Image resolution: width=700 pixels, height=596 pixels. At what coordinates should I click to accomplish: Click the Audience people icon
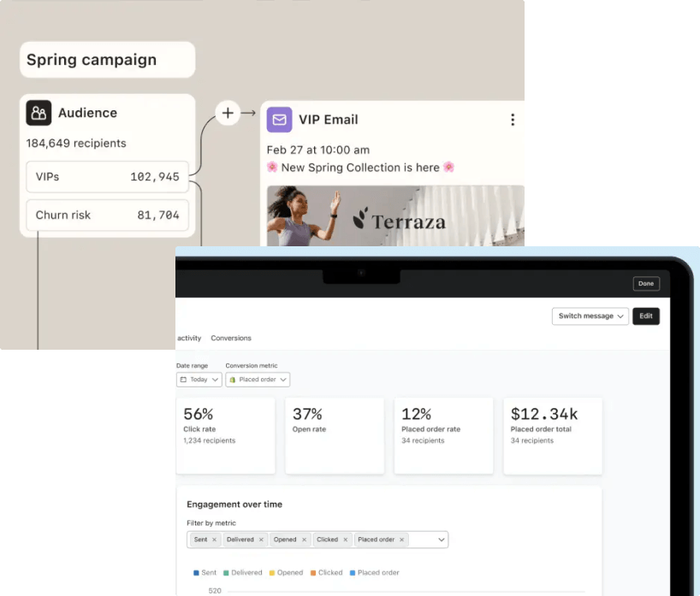pos(39,113)
